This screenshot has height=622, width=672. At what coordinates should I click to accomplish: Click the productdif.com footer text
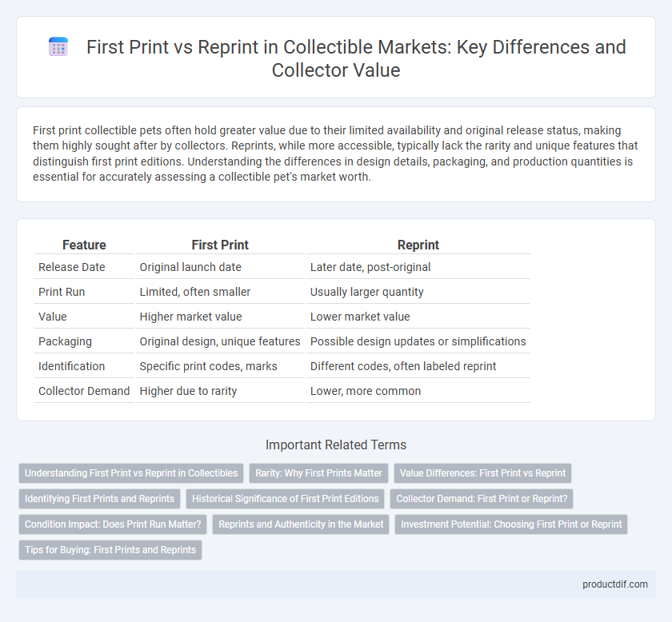coord(614,584)
